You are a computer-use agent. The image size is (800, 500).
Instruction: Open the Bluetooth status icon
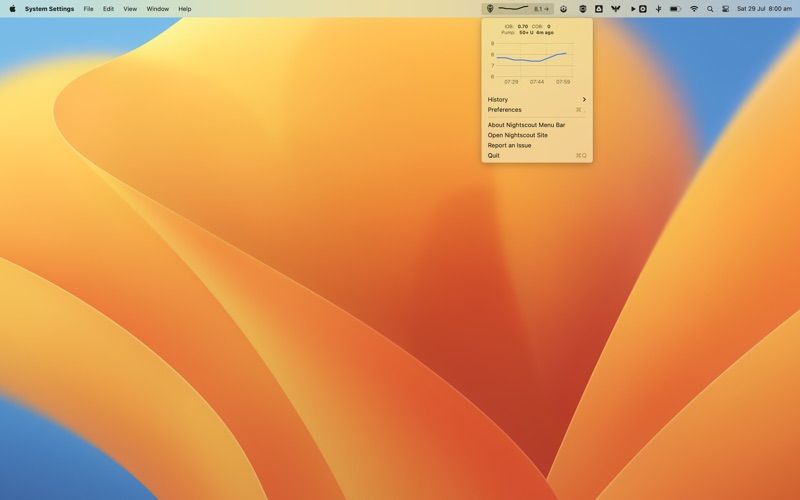click(659, 9)
